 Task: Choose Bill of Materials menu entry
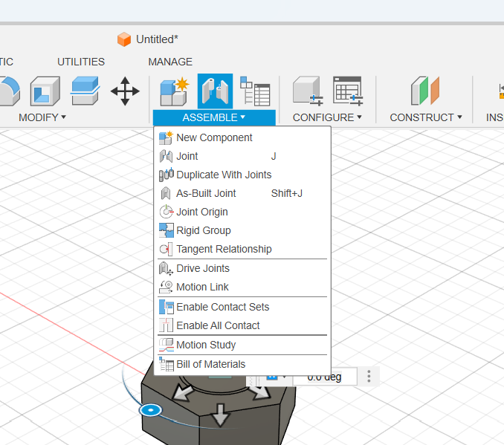(x=242, y=364)
